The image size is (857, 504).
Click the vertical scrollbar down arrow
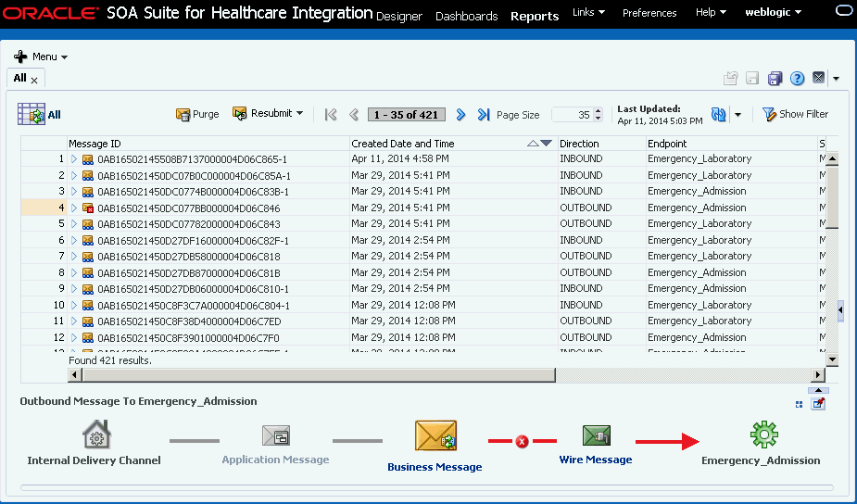click(x=832, y=359)
